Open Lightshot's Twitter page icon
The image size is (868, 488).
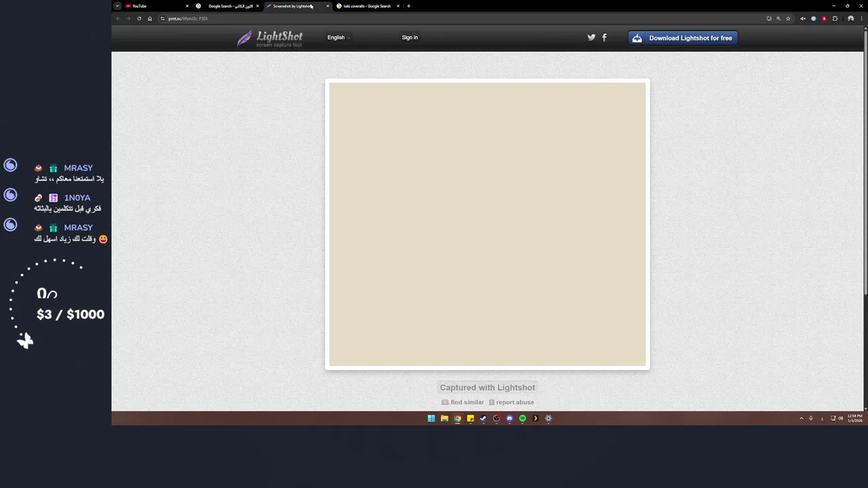pyautogui.click(x=591, y=37)
